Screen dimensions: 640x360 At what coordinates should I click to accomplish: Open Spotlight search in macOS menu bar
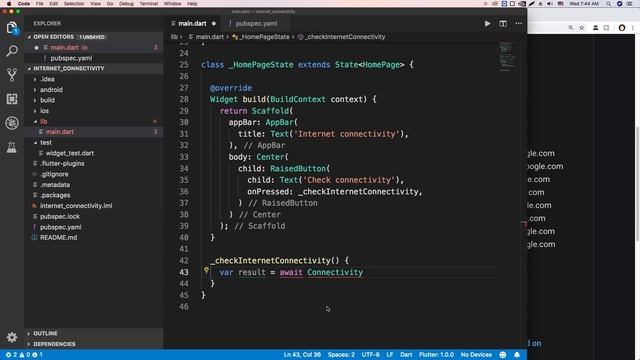609,4
